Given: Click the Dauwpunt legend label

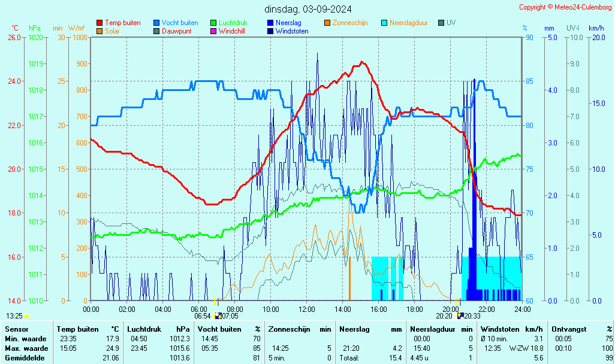Looking at the screenshot, I should 176,31.
